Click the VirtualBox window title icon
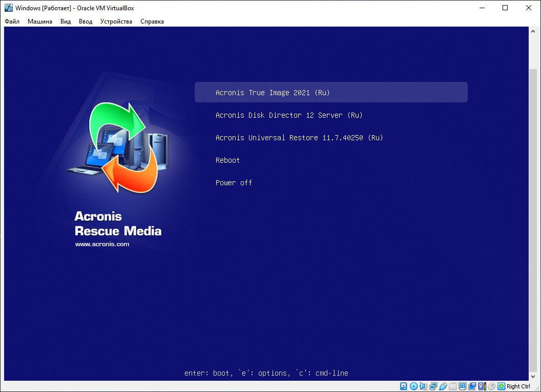This screenshot has height=392, width=541. [x=8, y=8]
